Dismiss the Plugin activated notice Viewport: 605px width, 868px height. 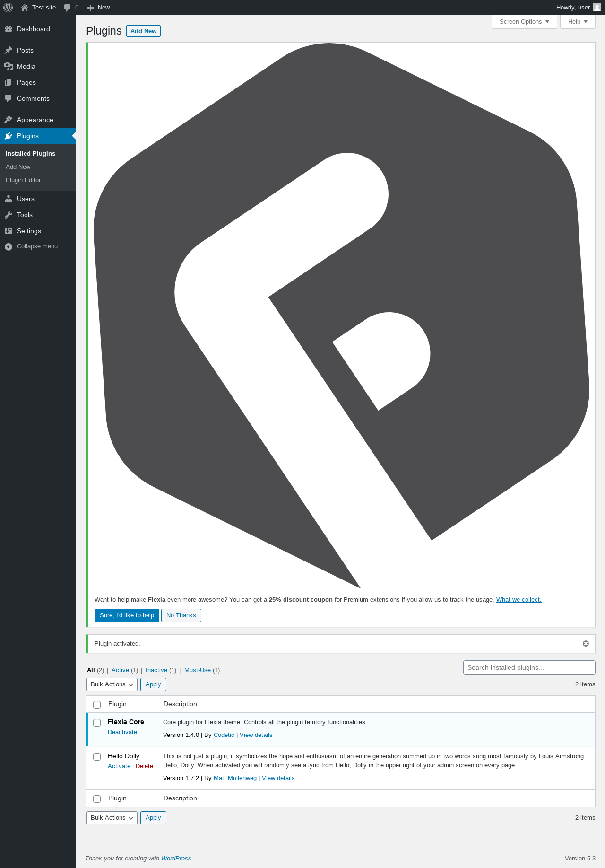(x=586, y=644)
